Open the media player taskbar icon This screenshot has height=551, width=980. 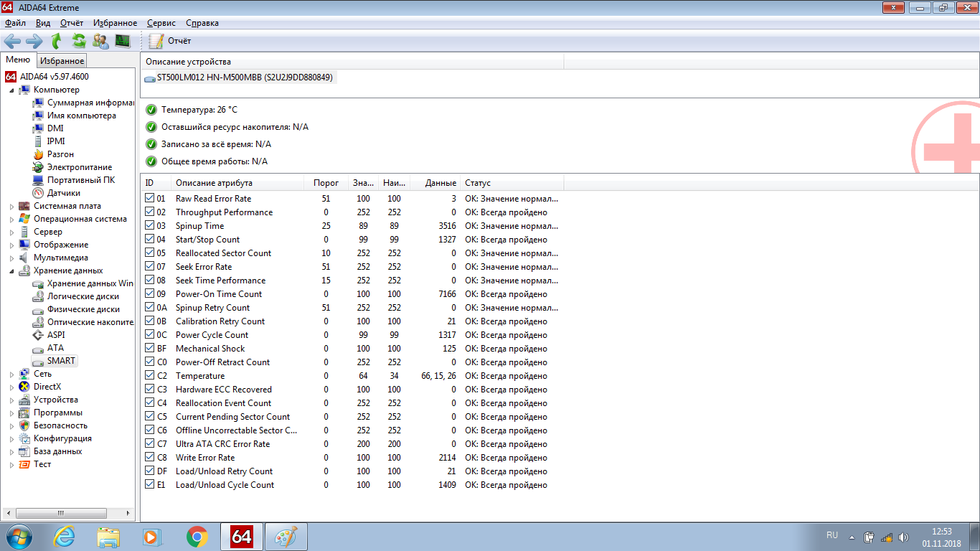[x=153, y=536]
